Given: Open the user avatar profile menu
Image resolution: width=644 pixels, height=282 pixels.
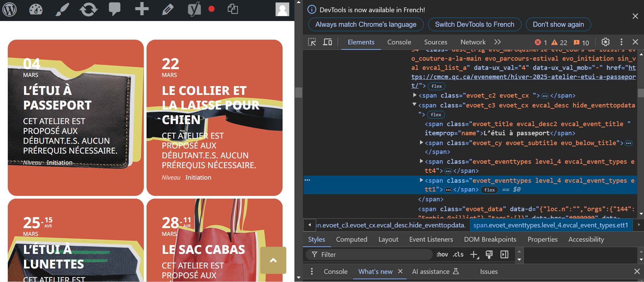Looking at the screenshot, I should 282,9.
